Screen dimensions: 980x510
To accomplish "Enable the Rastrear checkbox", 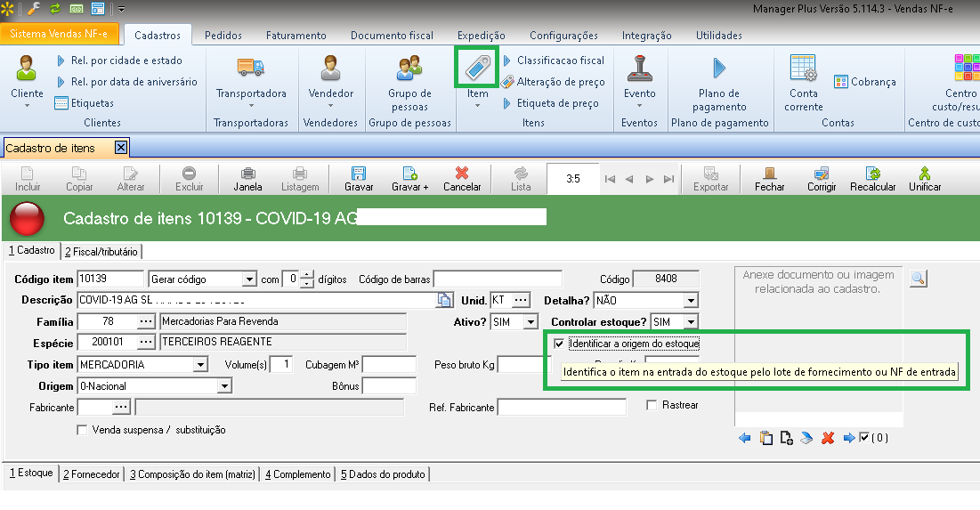I will pos(652,405).
